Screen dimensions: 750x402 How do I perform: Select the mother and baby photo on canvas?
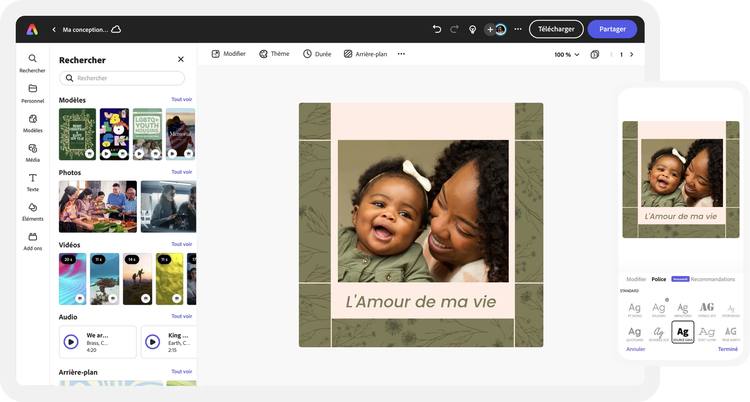tap(423, 211)
